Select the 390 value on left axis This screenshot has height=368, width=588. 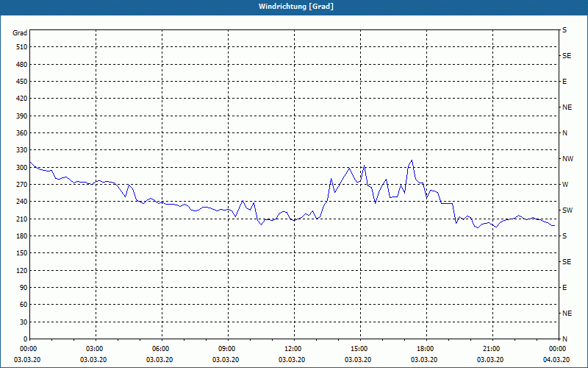[22, 116]
